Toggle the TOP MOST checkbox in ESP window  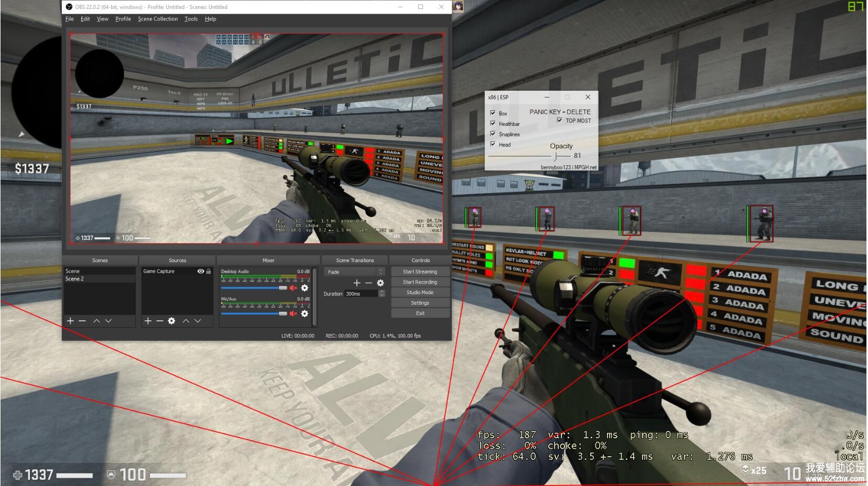559,120
